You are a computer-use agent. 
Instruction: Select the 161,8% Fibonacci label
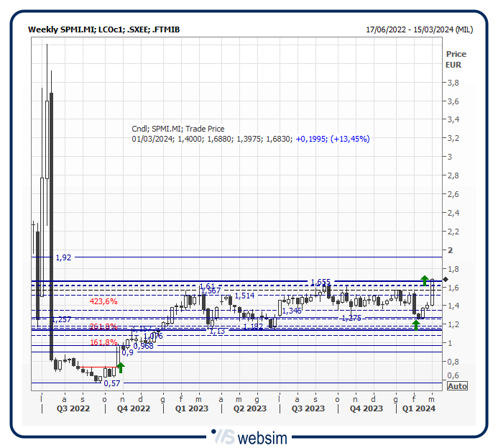(103, 342)
